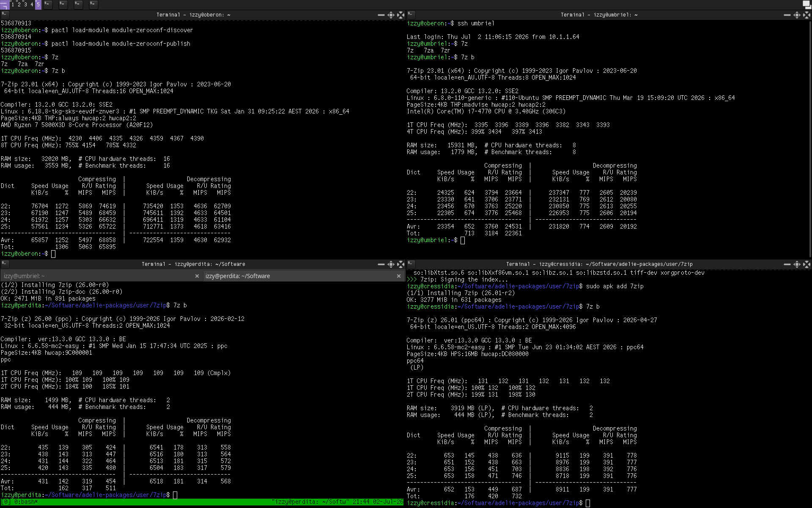Click 'sudo apk add 7zip' command
This screenshot has width=812, height=508.
tap(615, 286)
